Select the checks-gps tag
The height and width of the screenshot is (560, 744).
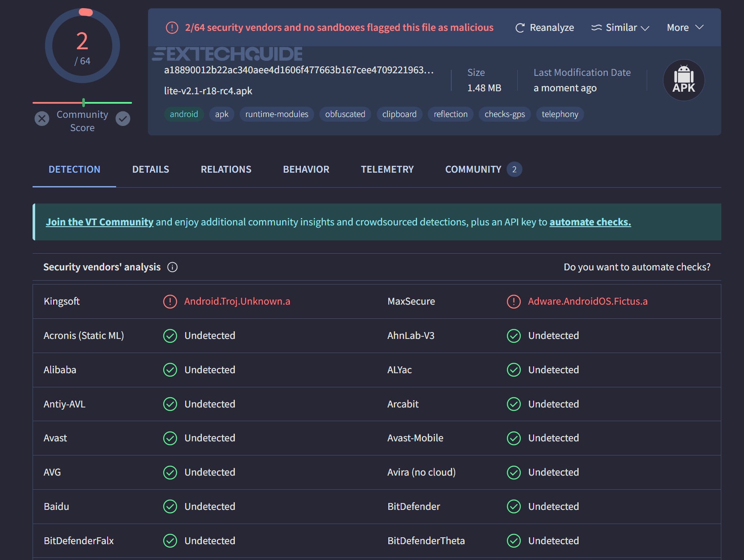(505, 114)
